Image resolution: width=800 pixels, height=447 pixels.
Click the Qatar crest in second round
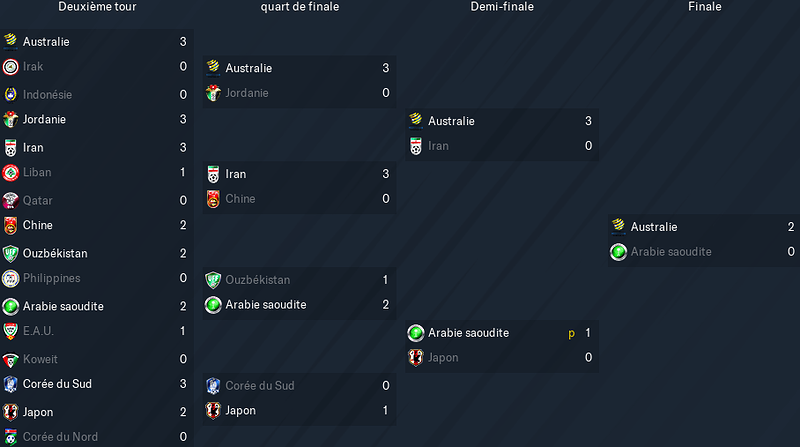coord(10,201)
